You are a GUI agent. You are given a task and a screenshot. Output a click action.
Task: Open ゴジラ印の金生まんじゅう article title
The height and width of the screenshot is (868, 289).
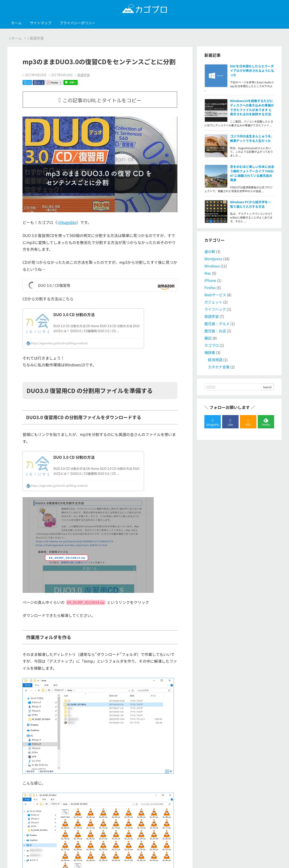[x=252, y=139]
